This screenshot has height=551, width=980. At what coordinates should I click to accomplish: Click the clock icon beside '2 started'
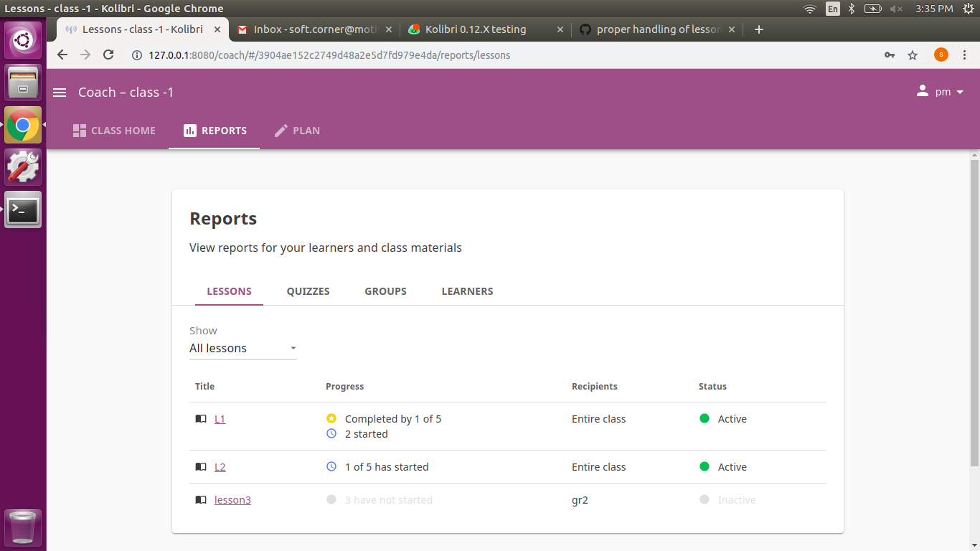(331, 434)
